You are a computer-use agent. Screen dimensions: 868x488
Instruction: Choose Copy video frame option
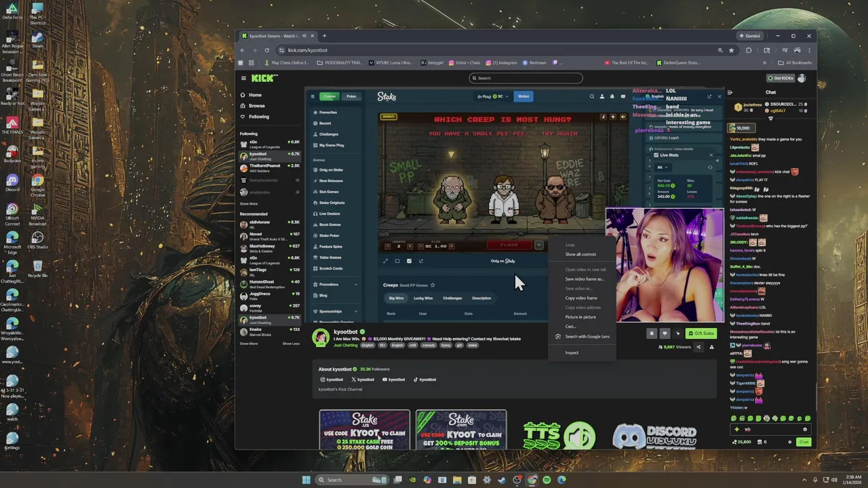coord(581,298)
